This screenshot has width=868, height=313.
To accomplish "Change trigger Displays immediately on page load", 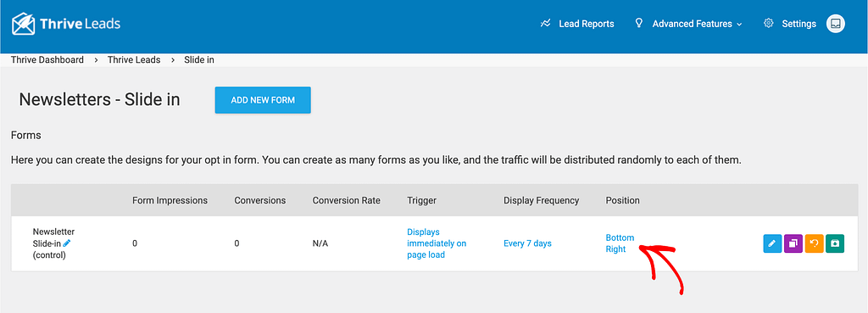I will click(x=437, y=243).
